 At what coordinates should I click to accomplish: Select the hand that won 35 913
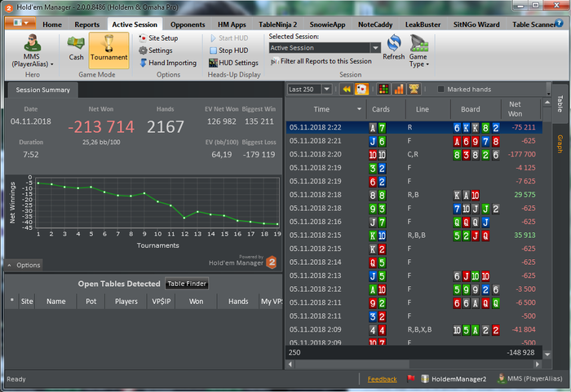(414, 236)
